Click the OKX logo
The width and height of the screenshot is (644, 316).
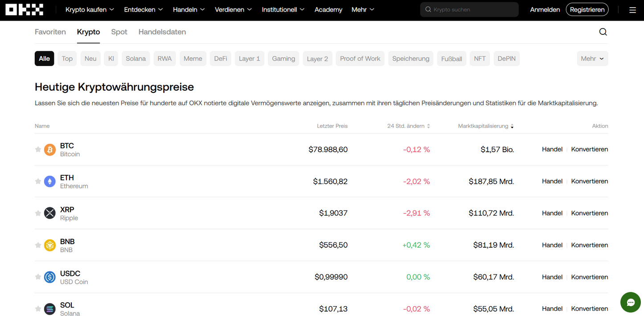(x=24, y=9)
